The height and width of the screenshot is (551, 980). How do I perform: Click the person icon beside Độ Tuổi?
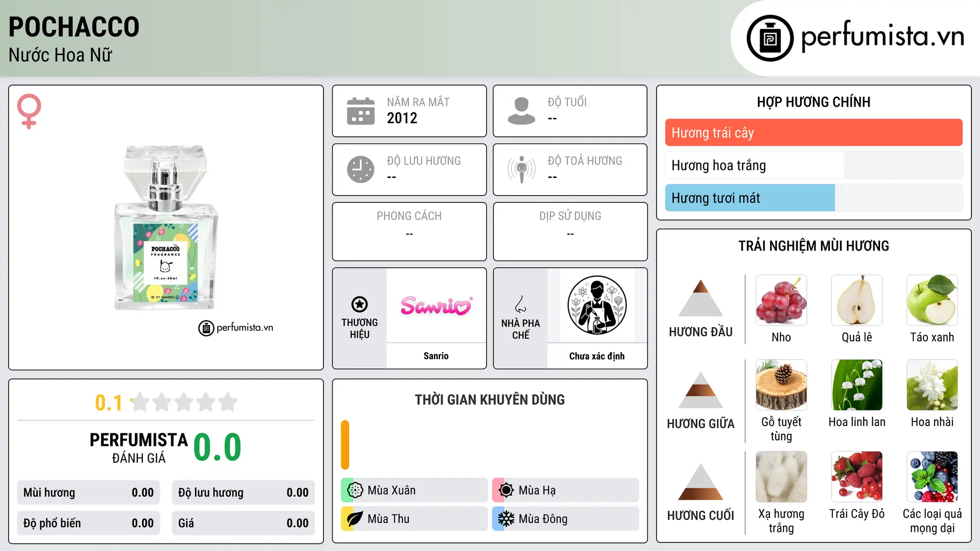point(522,111)
